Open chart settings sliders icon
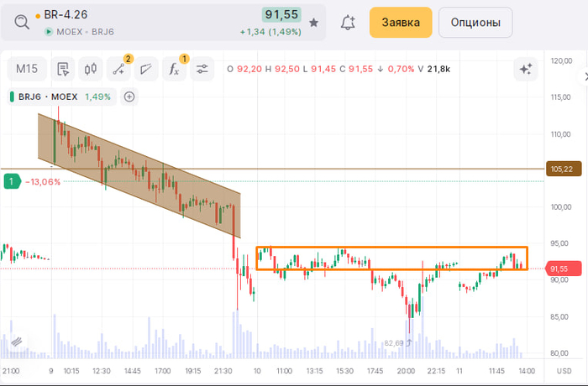Image resolution: width=588 pixels, height=386 pixels. (202, 69)
